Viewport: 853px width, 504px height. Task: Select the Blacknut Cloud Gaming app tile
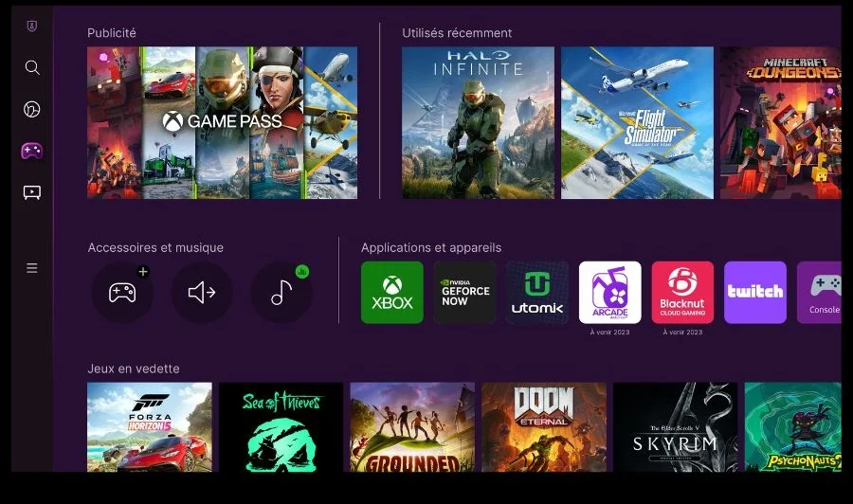682,293
